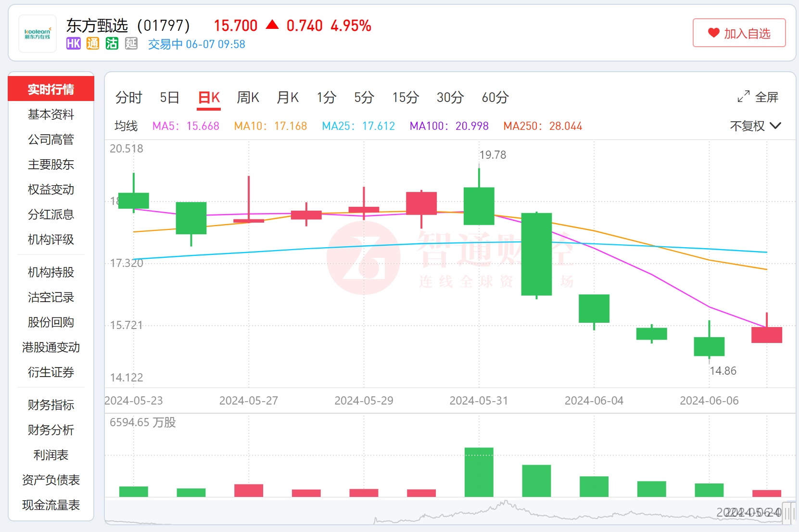Viewport: 799px width, 532px height.
Task: Select the 月K monthly candlestick tab
Action: point(288,98)
